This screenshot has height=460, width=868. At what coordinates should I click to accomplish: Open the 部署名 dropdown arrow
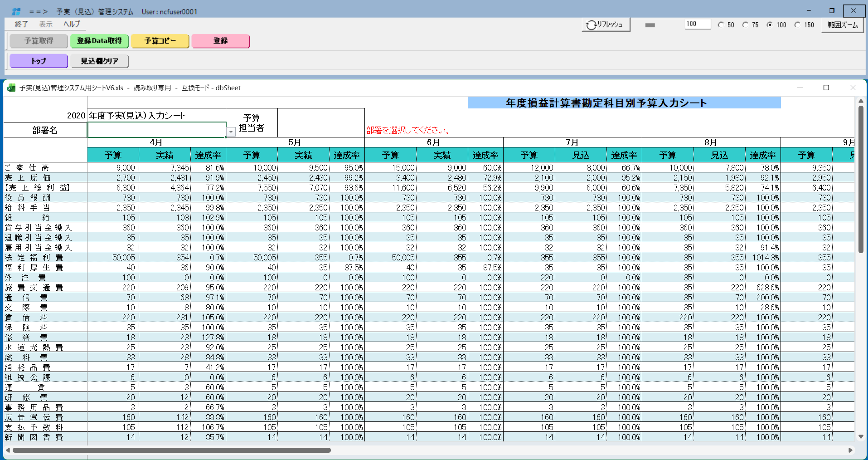pyautogui.click(x=231, y=132)
